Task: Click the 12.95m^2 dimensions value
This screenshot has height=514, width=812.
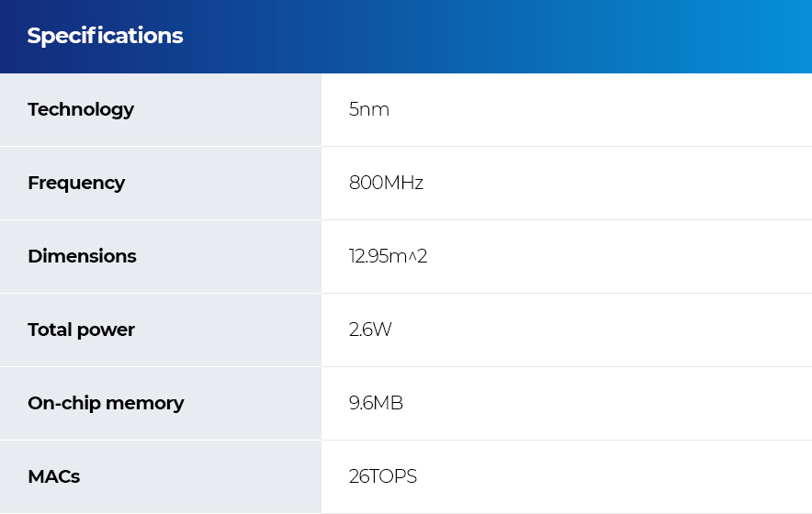Action: pos(388,256)
